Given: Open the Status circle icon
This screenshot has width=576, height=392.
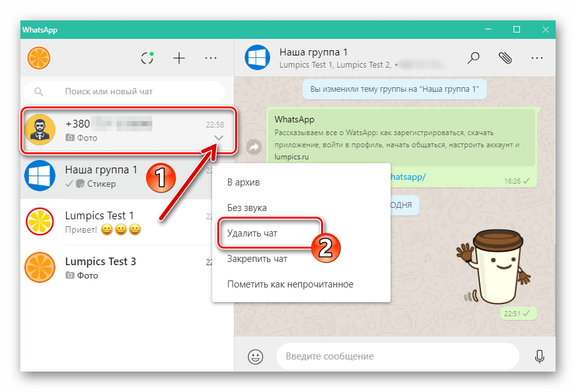Looking at the screenshot, I should 147,58.
